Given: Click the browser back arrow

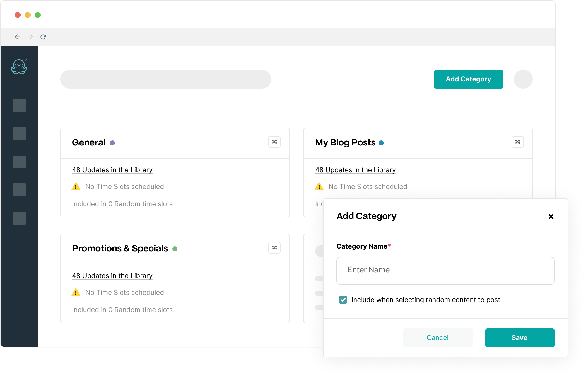Looking at the screenshot, I should 17,37.
